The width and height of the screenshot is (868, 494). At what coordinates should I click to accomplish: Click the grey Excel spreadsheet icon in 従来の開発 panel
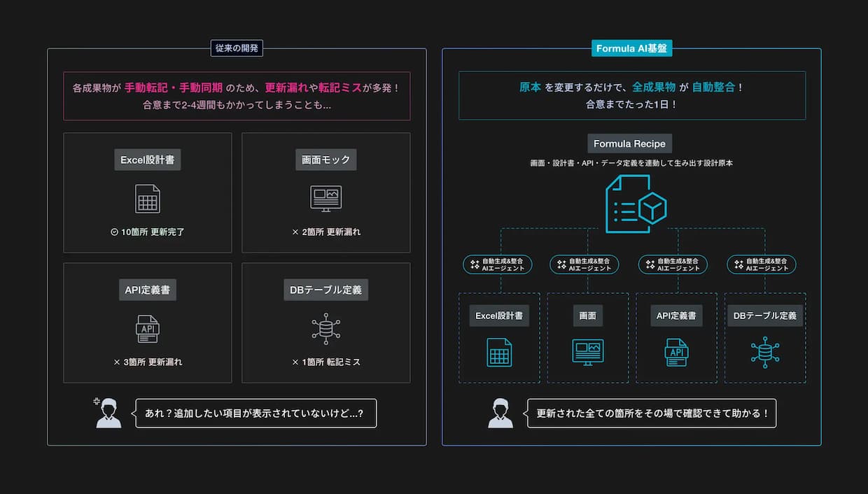click(x=148, y=199)
